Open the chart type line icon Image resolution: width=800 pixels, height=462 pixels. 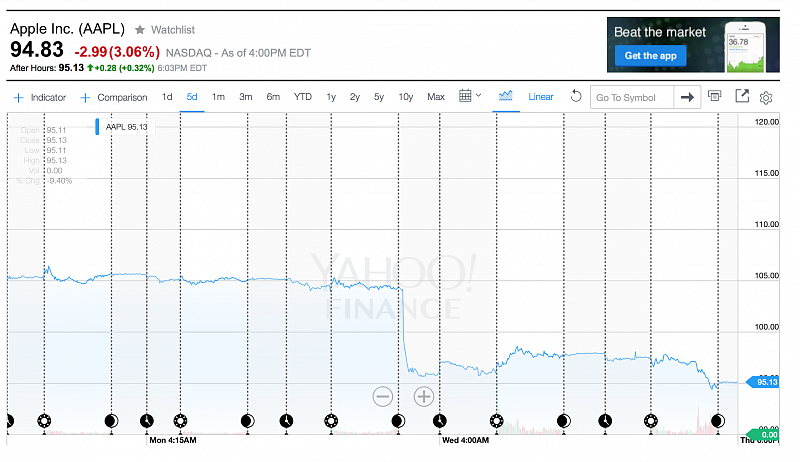click(x=506, y=96)
